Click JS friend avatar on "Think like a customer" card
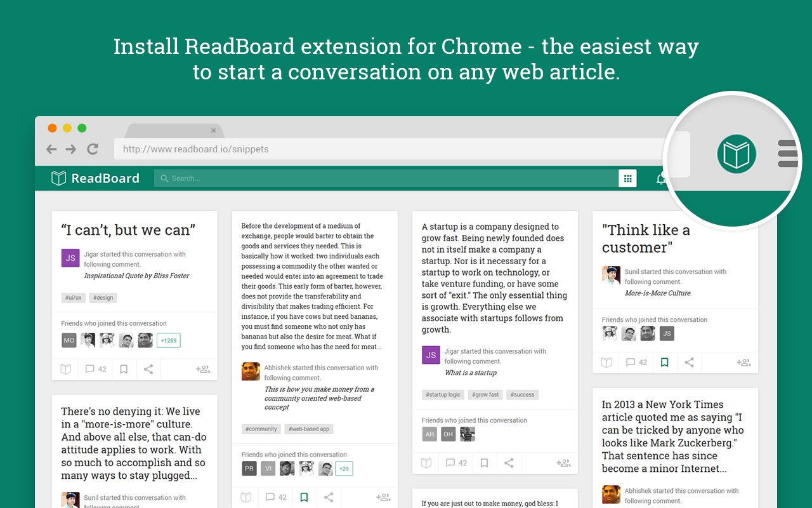This screenshot has width=812, height=508. tap(667, 333)
